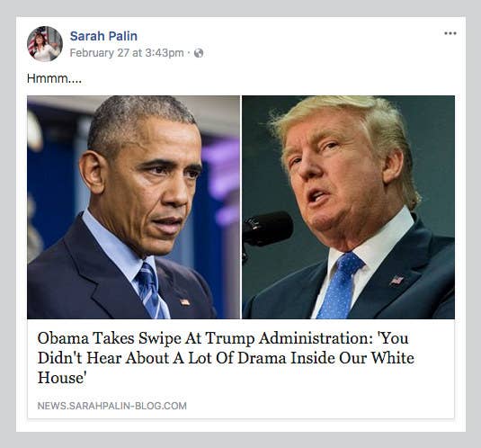Click blank area of link card beside domain
481x448 pixels.
319,406
